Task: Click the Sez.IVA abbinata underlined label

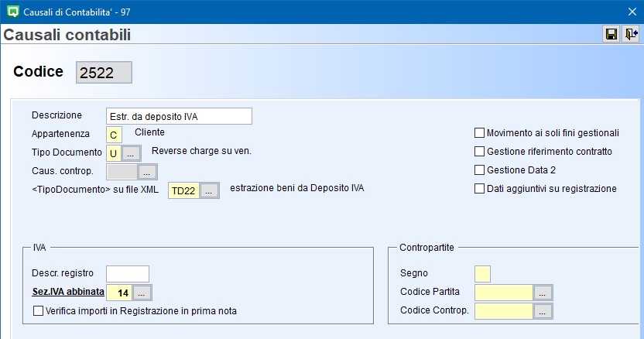Action: [67, 292]
